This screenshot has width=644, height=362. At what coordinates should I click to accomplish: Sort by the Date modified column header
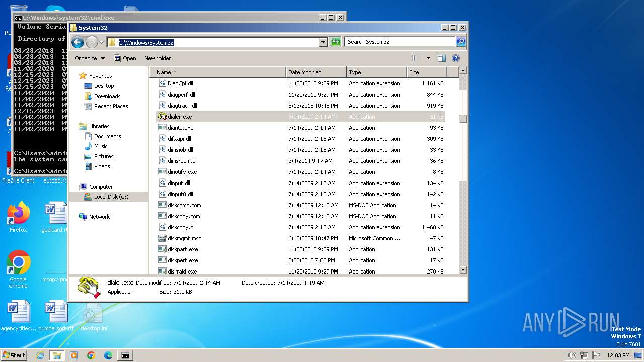coord(316,72)
